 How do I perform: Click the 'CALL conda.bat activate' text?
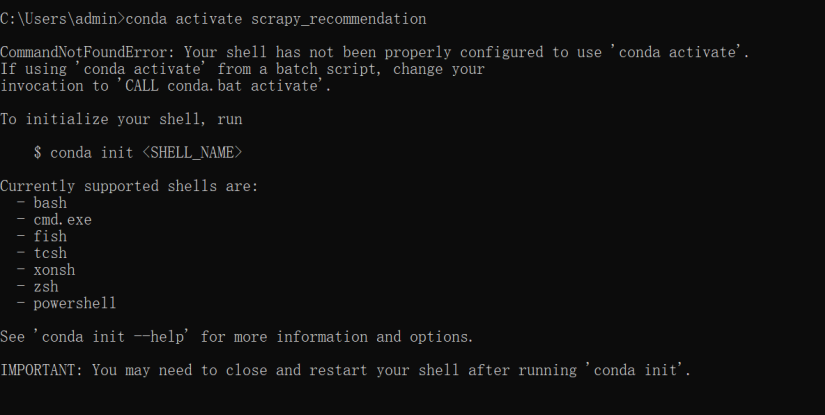click(x=226, y=86)
